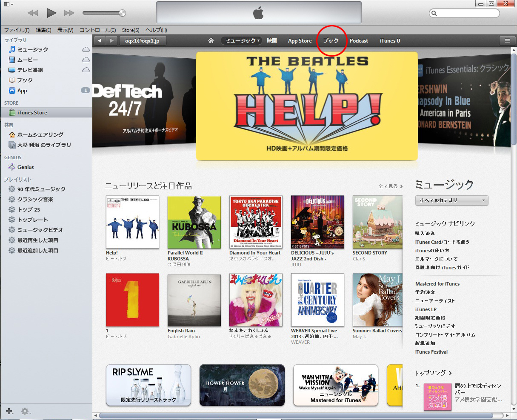Open the iTunes Card/コードを使う link
Viewport: 517px width, 420px height.
(442, 242)
